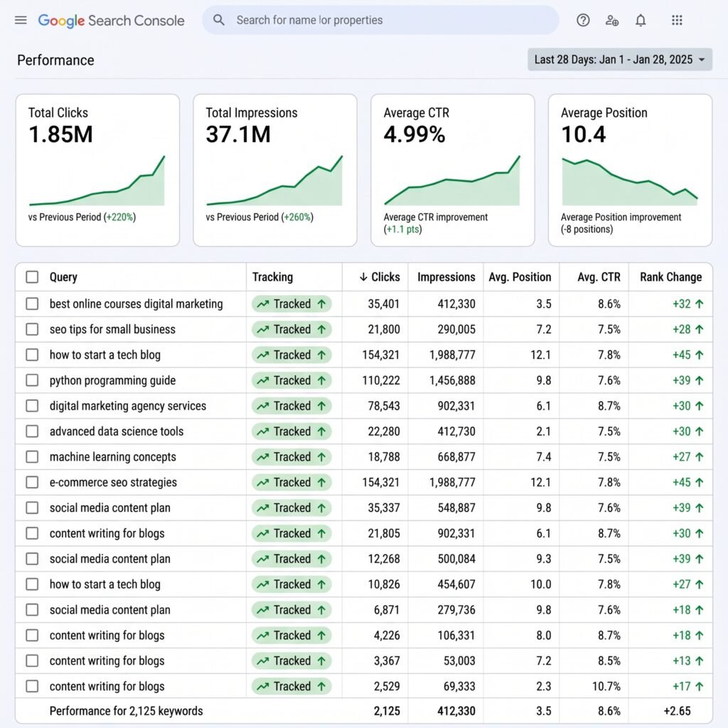Check the 'best online courses digital marketing' row

(x=32, y=304)
